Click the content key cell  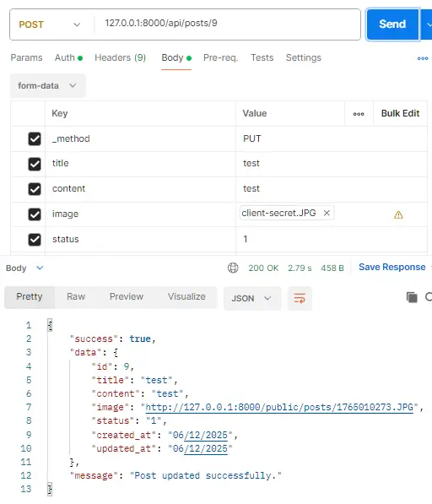(140, 188)
